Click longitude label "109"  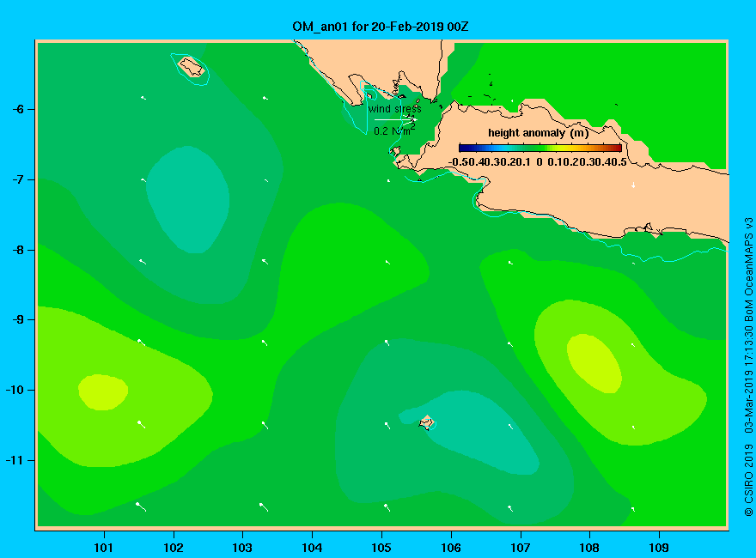click(x=659, y=548)
